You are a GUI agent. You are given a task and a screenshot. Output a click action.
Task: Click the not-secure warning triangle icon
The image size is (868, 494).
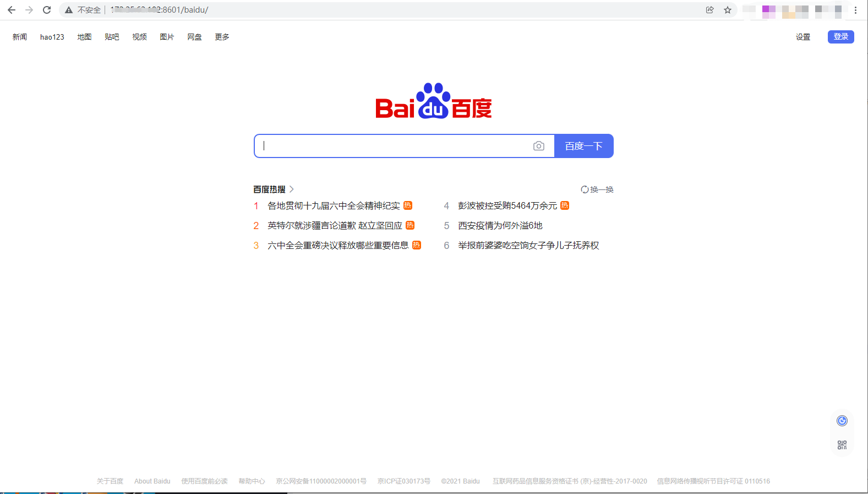click(69, 10)
